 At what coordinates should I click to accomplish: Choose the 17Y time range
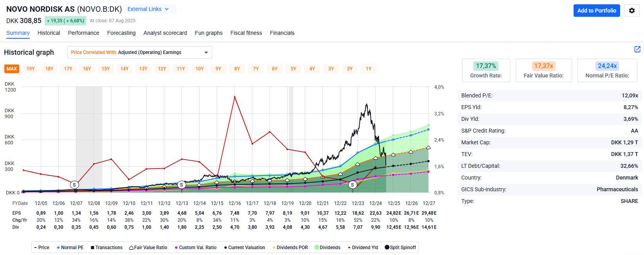coord(68,69)
